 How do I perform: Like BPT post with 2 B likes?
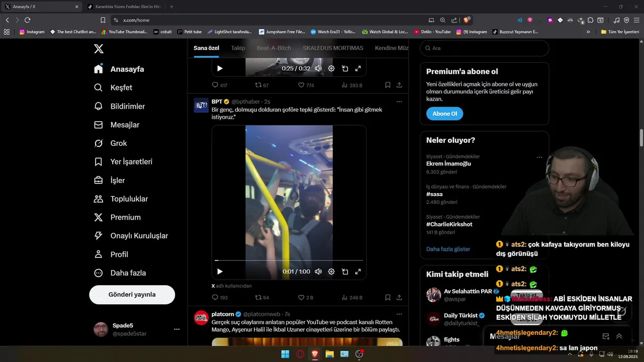306,298
